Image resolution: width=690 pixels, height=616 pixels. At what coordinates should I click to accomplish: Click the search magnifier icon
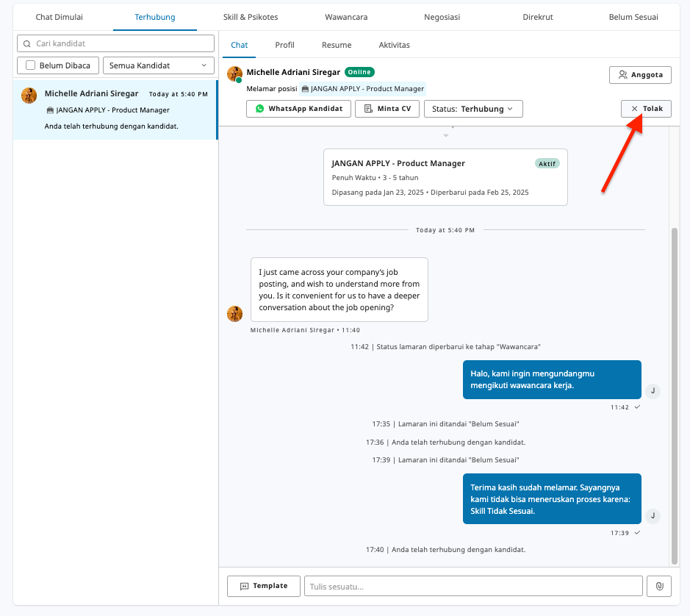27,43
